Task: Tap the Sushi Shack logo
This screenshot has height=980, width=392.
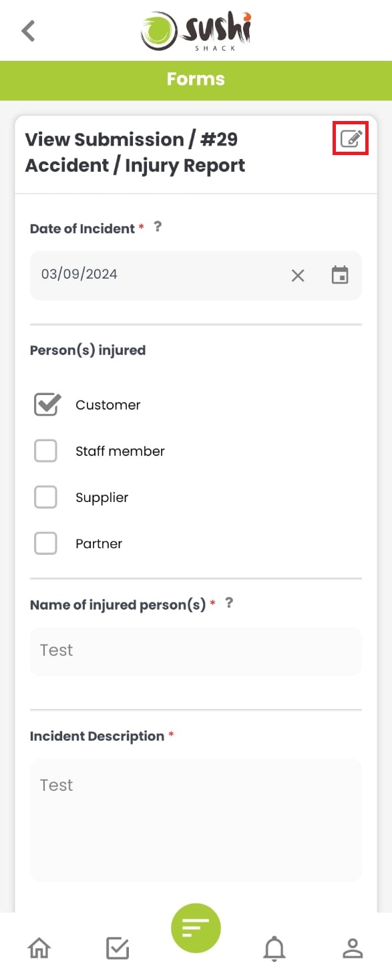Action: (196, 31)
